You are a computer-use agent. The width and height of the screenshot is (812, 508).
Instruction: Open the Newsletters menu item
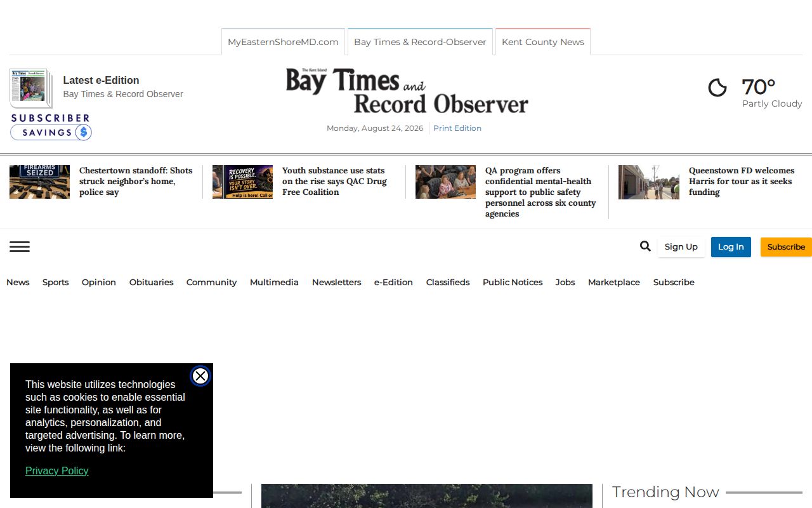point(337,282)
